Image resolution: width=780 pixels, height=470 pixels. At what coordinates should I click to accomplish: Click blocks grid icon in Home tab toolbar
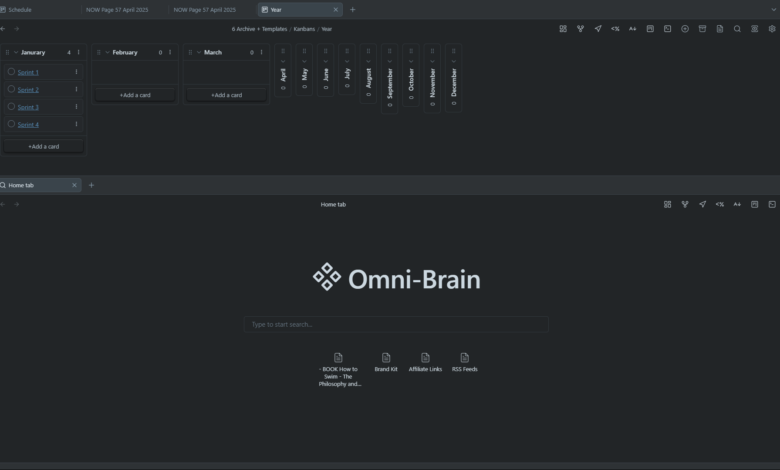(668, 204)
